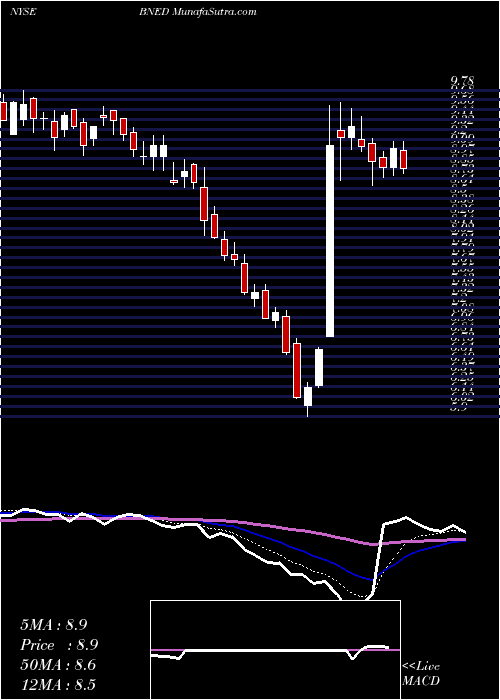500x700 pixels.
Task: Click the 9.78 top price label
Action: [462, 81]
